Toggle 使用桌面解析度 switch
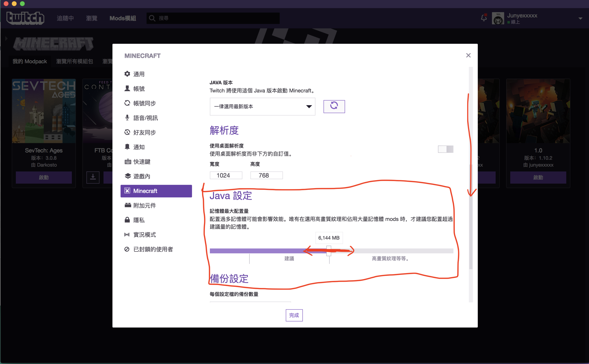Screen dimensions: 589x364 click(x=446, y=149)
